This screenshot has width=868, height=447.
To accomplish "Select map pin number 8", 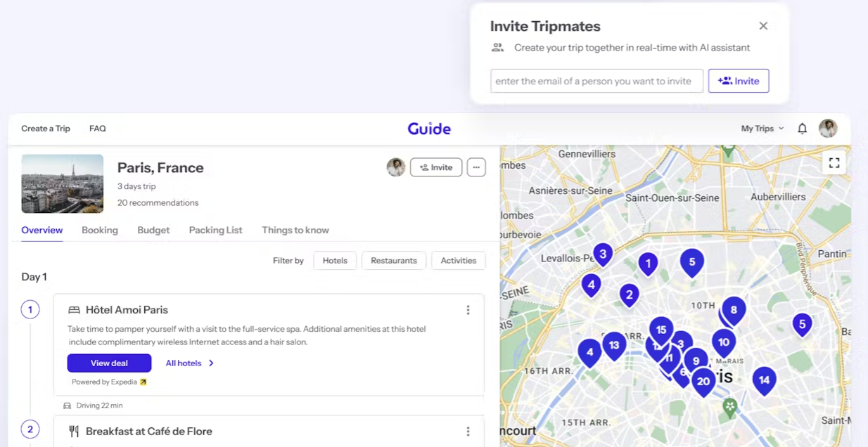I will pyautogui.click(x=734, y=310).
